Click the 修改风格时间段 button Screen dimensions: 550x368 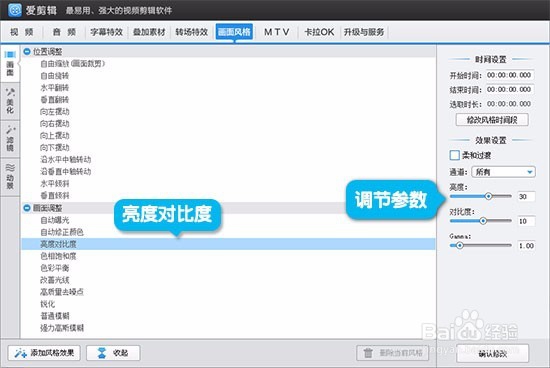click(x=492, y=120)
